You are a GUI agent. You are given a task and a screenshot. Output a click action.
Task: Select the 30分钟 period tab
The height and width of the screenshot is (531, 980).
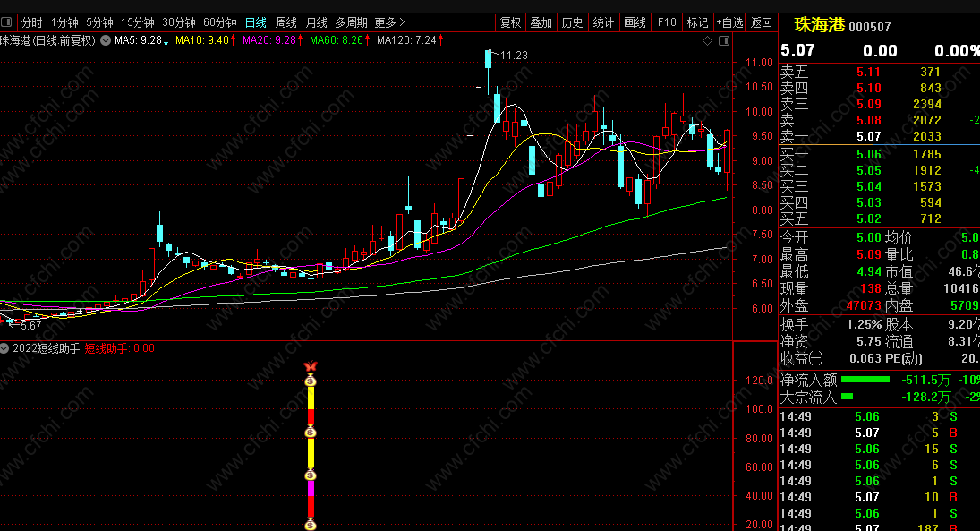click(179, 22)
